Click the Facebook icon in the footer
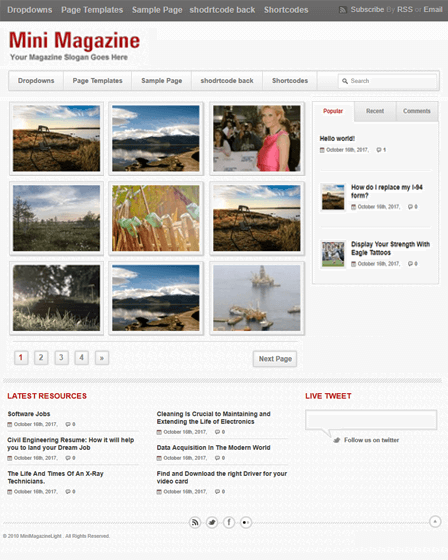 click(229, 522)
